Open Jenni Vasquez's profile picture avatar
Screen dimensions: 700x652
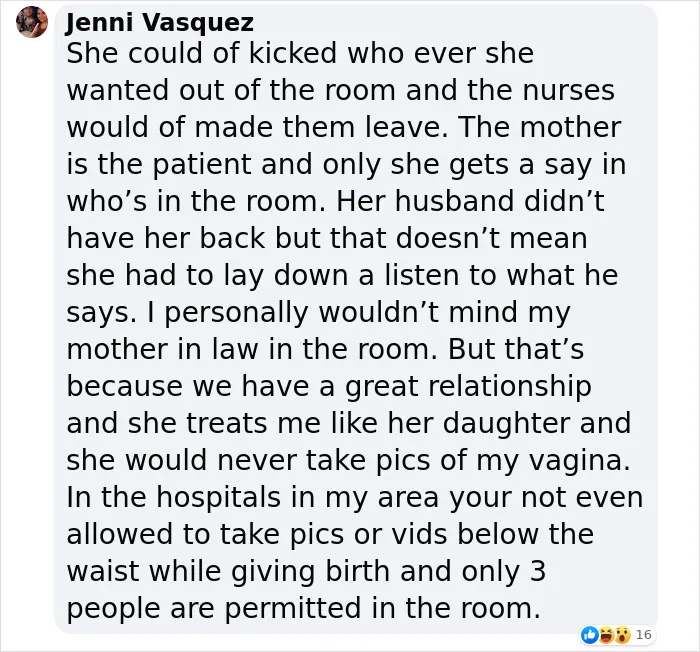[x=32, y=22]
